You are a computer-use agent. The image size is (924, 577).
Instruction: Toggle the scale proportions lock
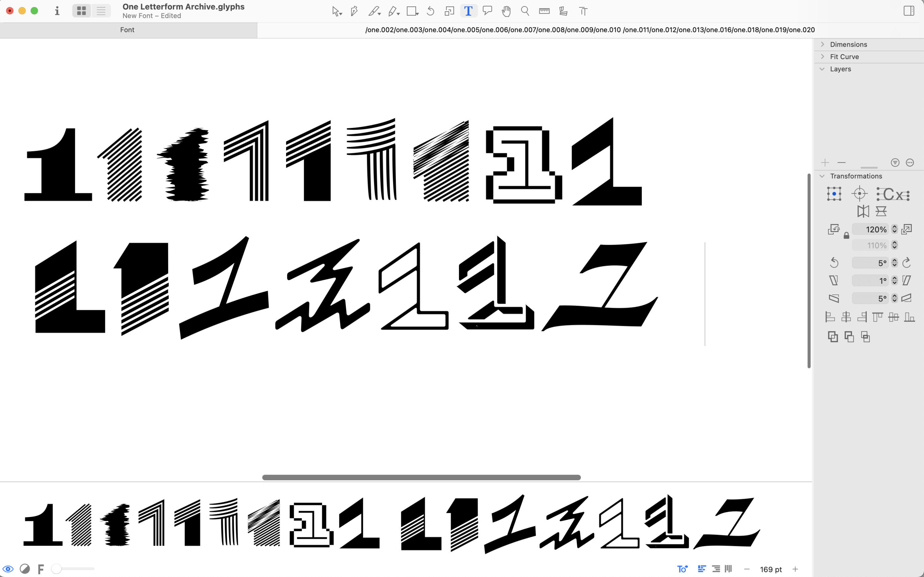pos(846,236)
